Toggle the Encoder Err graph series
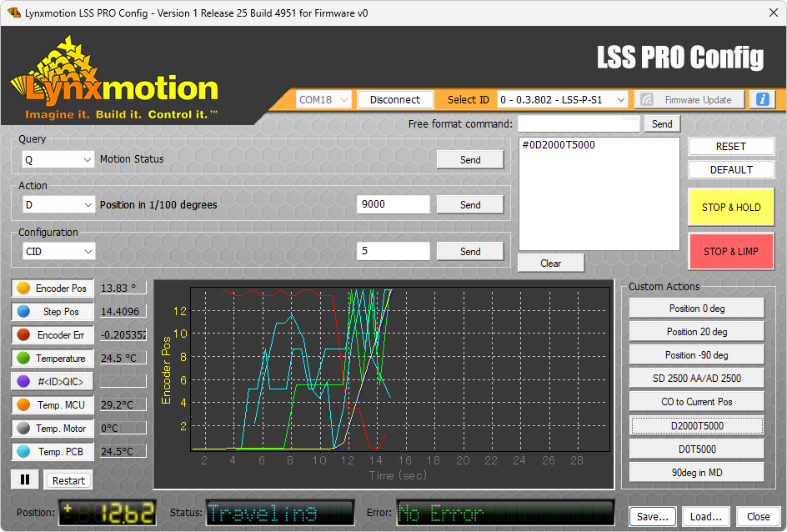The image size is (787, 532). [53, 334]
